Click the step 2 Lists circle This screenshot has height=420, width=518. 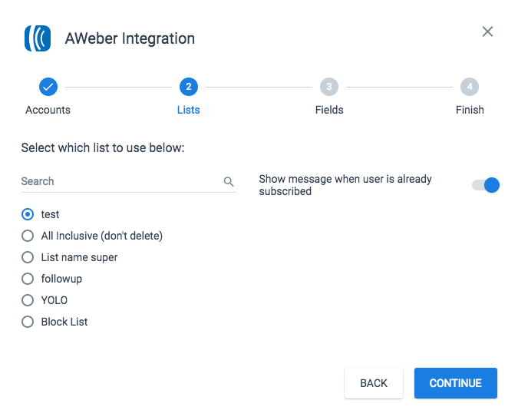point(189,87)
